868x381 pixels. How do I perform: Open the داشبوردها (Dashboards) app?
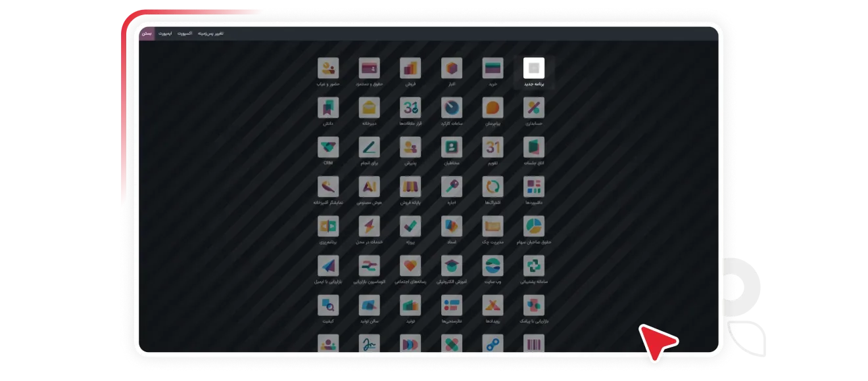[533, 187]
